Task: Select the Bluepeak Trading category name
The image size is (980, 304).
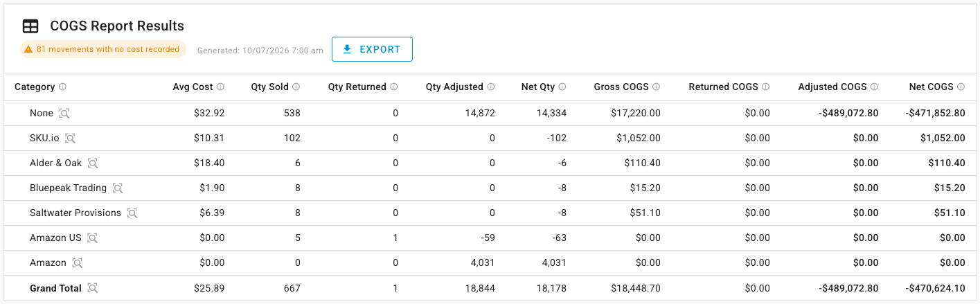Action: click(69, 188)
